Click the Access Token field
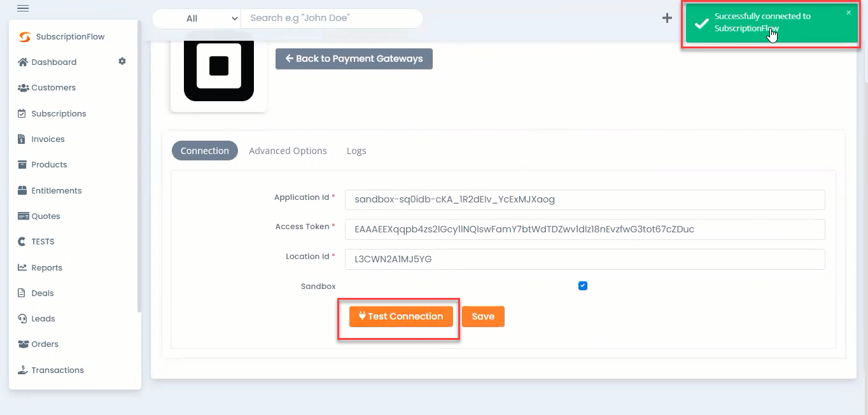The width and height of the screenshot is (868, 415). (x=585, y=229)
